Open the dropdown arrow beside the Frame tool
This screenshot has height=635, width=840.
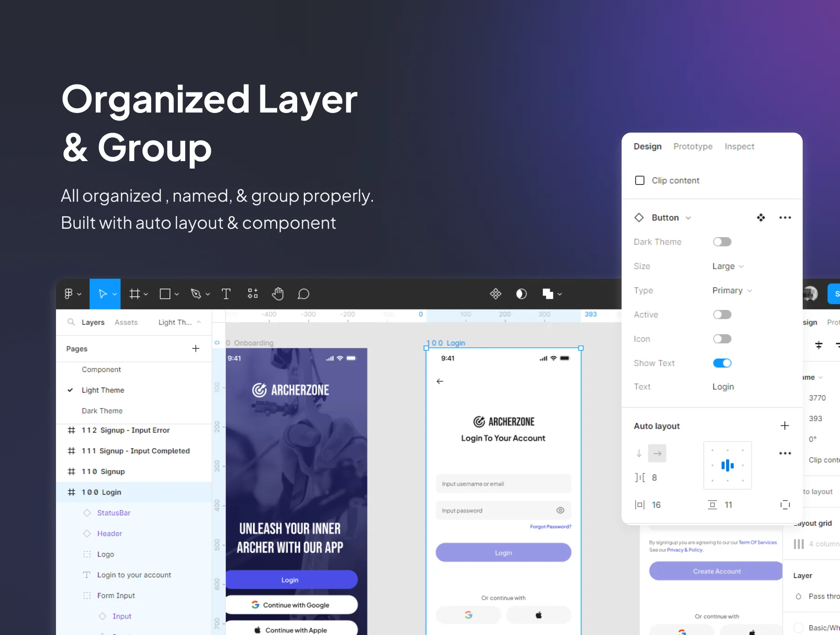pos(146,294)
